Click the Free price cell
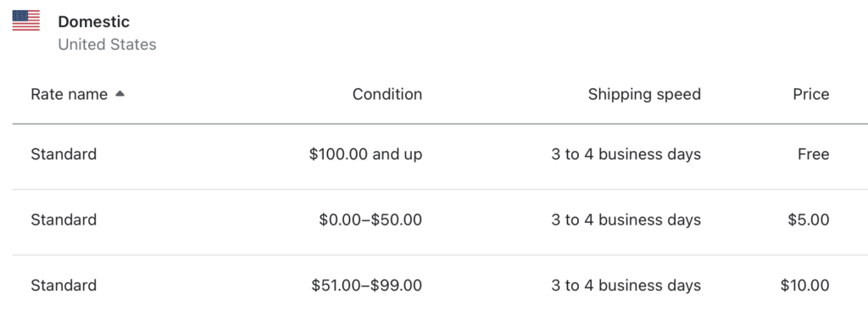This screenshot has height=328, width=868. coord(813,153)
